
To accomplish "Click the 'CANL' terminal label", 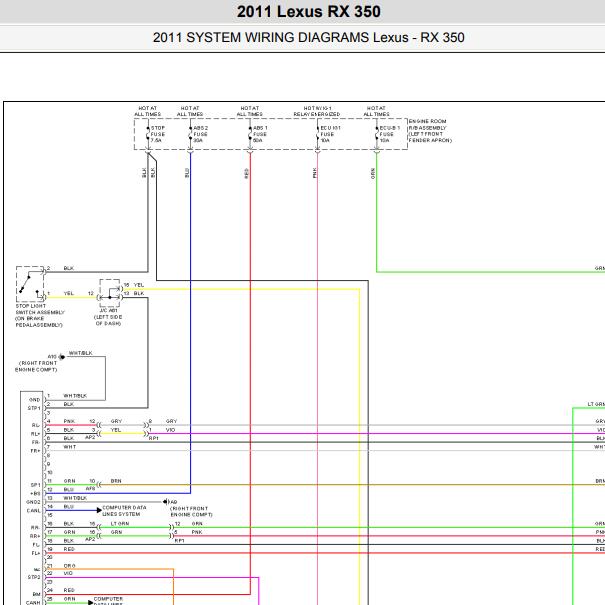I will (x=34, y=510).
